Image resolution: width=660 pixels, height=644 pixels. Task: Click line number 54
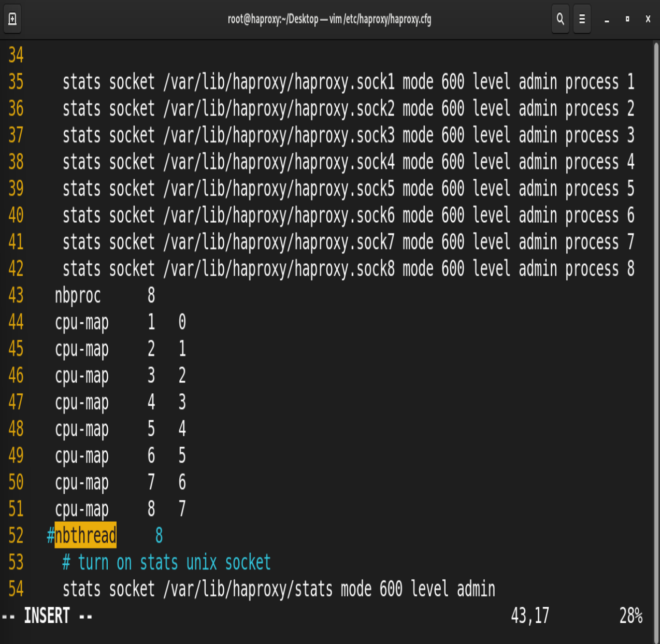[16, 589]
